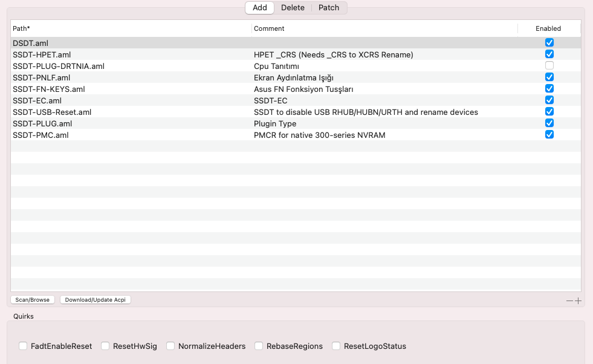Viewport: 593px width, 364px height.
Task: Click the minus icon to remove an entry
Action: pyautogui.click(x=569, y=301)
